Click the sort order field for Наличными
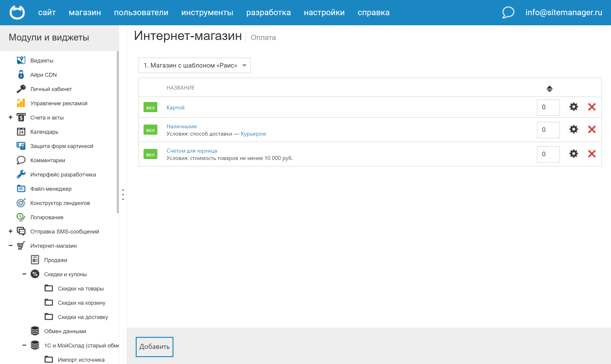611x364 pixels. click(548, 130)
